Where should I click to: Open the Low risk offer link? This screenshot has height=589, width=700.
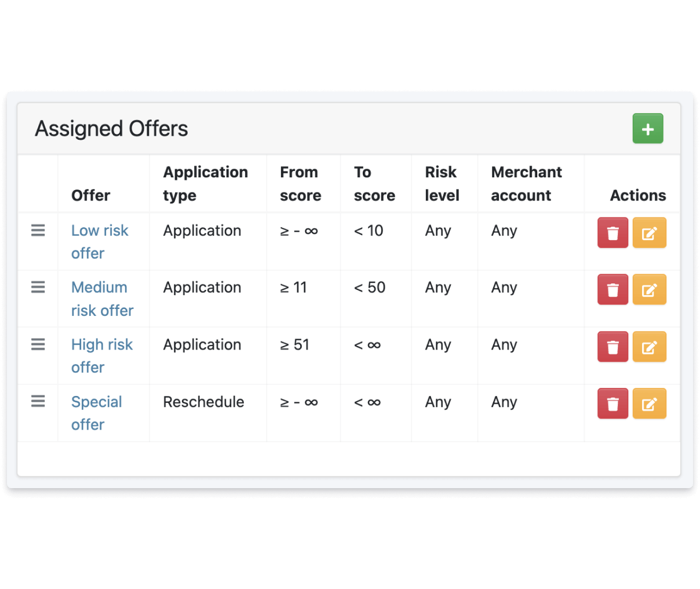click(100, 242)
